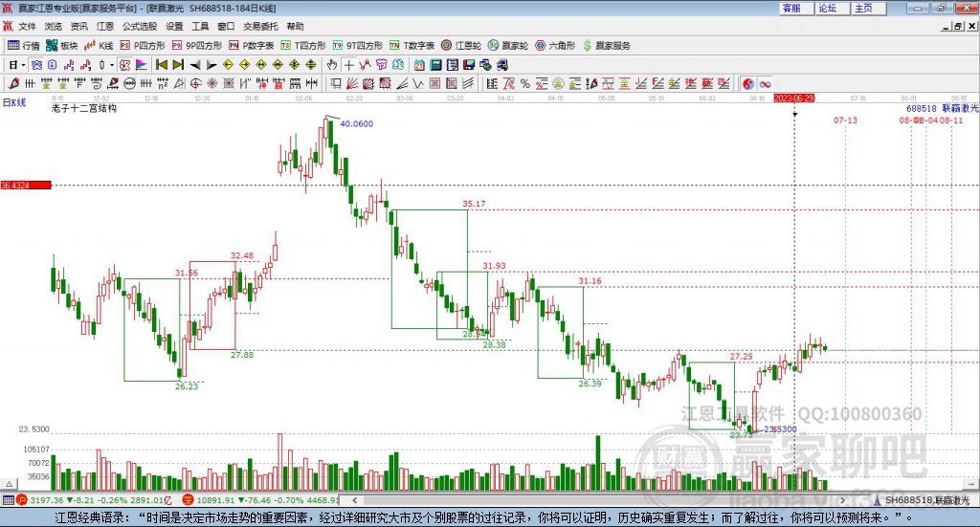Open the 板块 sector view
Viewport: 980px width, 527px height.
62,46
